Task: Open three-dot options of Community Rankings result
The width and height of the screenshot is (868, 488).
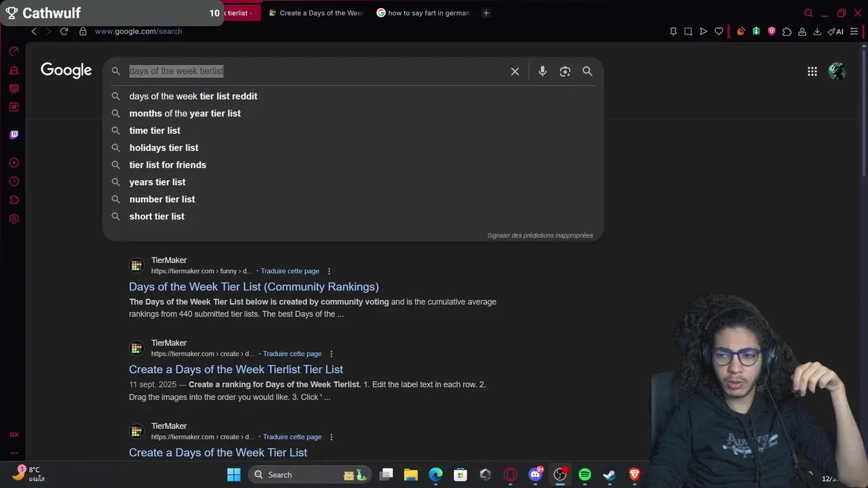Action: pos(329,271)
